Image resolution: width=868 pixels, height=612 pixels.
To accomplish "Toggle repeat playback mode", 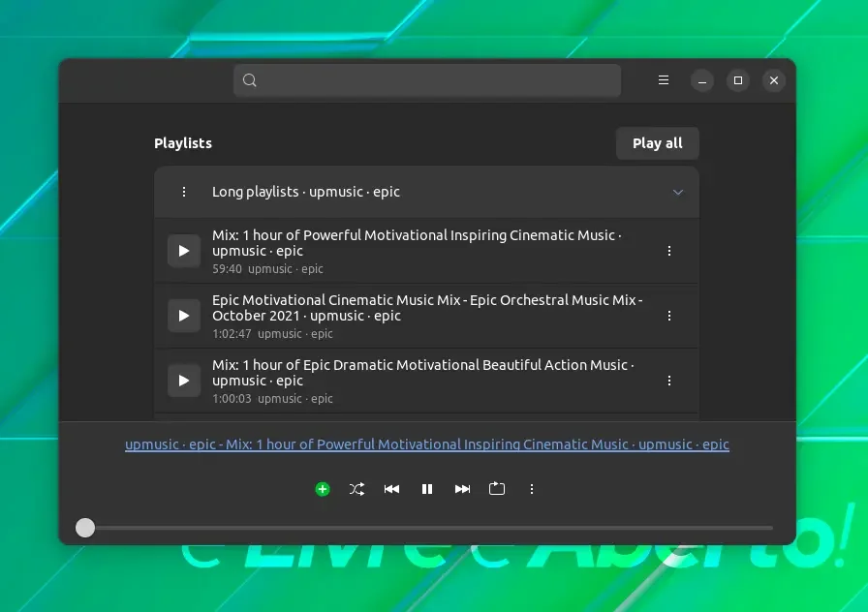I will pos(497,489).
